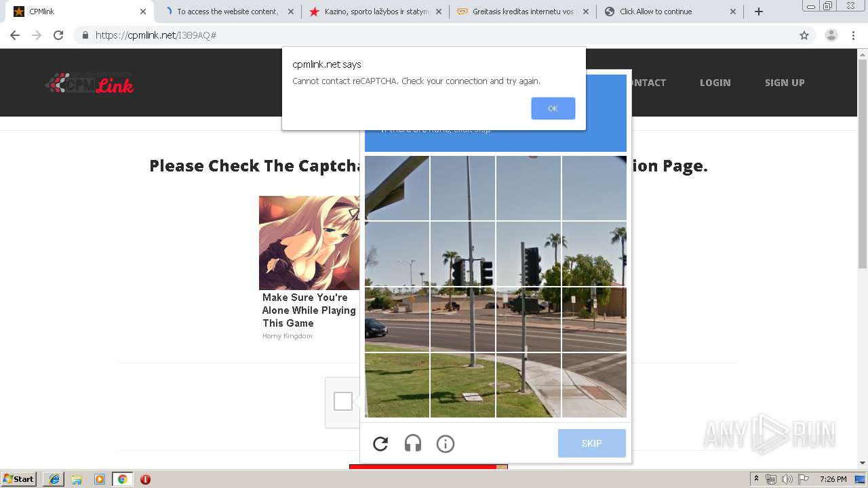This screenshot has height=488, width=868.
Task: Close the 'Kazino, sporto lažybos' tab
Action: [439, 12]
